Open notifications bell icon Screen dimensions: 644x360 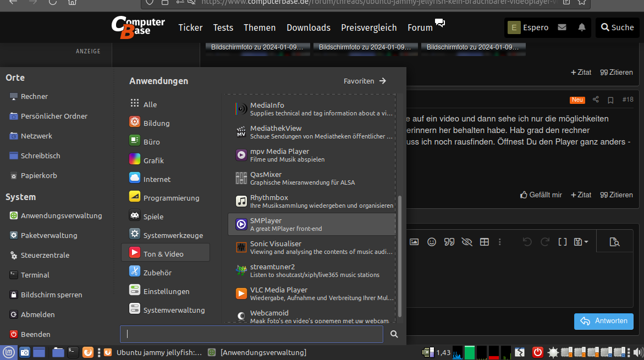tap(582, 27)
